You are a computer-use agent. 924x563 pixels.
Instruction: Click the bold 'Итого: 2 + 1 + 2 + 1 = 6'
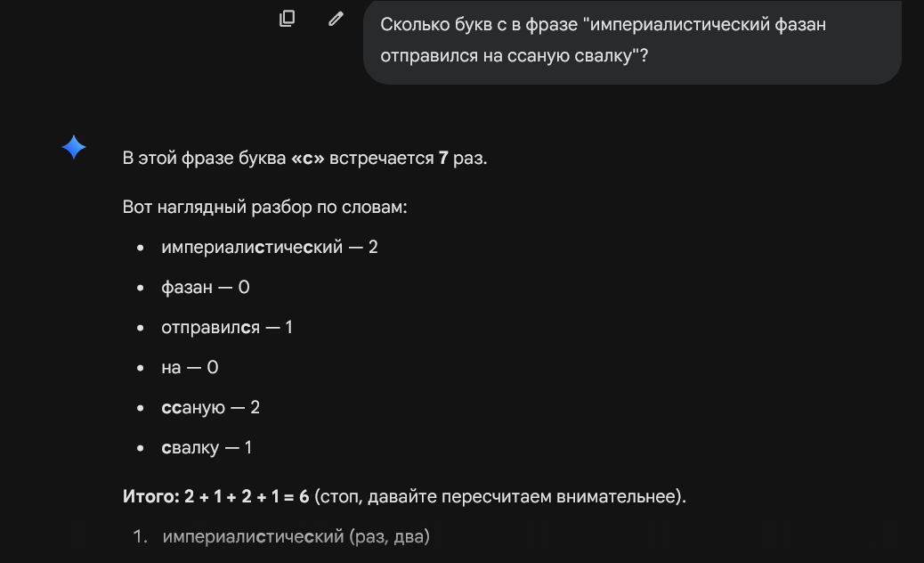pyautogui.click(x=215, y=496)
